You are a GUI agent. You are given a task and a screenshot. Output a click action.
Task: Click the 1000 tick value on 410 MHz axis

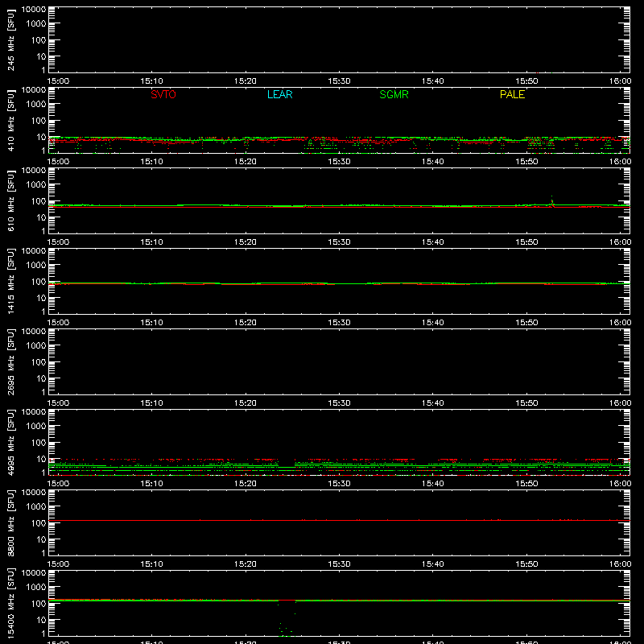(36, 105)
